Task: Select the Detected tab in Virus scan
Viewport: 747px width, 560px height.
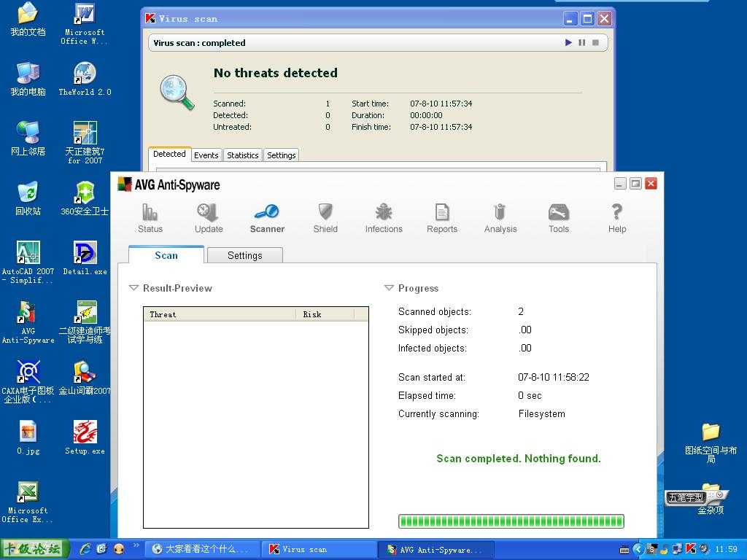Action: 169,155
